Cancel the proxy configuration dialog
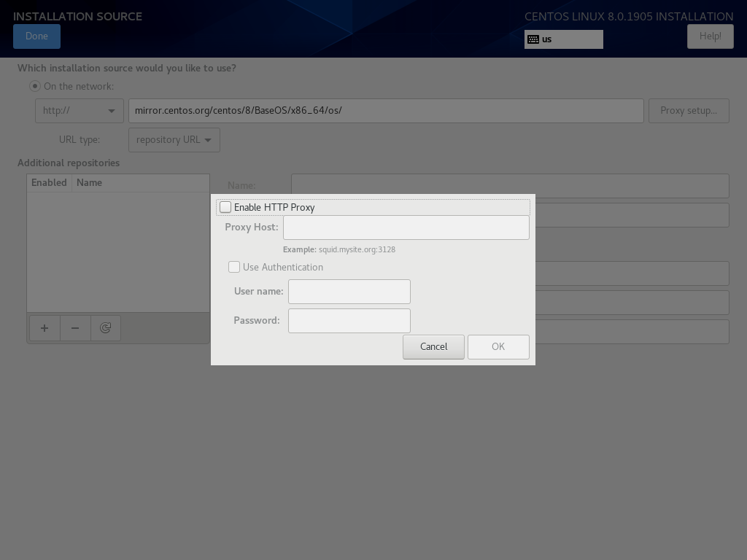This screenshot has height=560, width=747. click(x=433, y=346)
